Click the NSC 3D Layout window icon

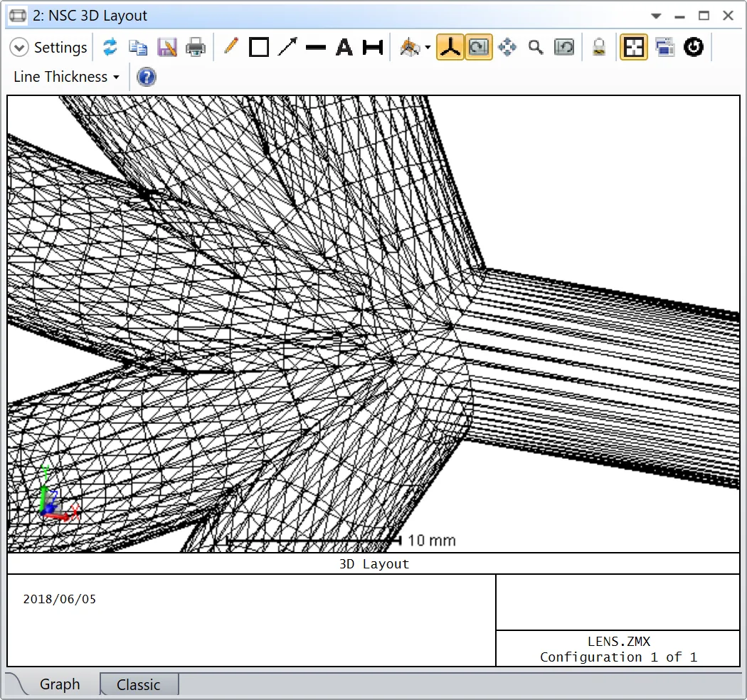tap(18, 16)
